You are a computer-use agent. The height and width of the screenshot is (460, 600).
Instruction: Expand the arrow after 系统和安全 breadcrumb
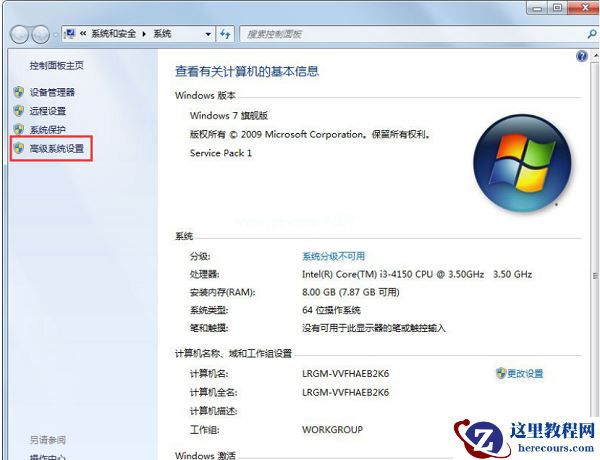tap(144, 34)
